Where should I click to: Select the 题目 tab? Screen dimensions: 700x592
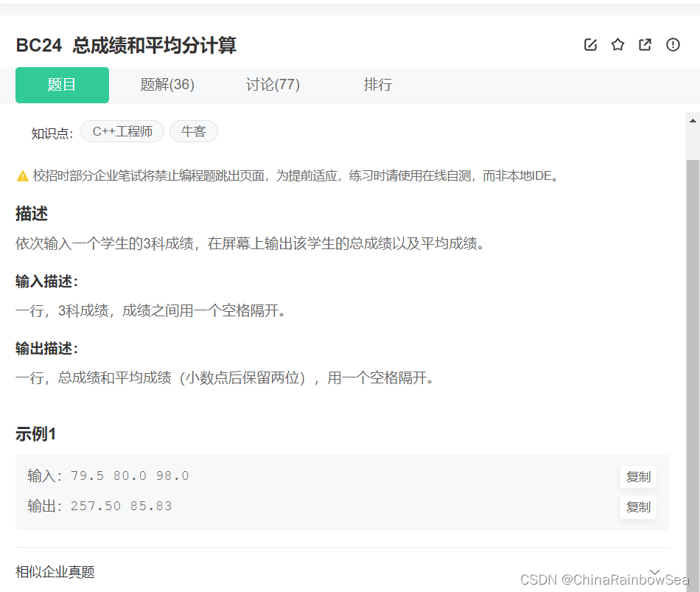[x=62, y=85]
